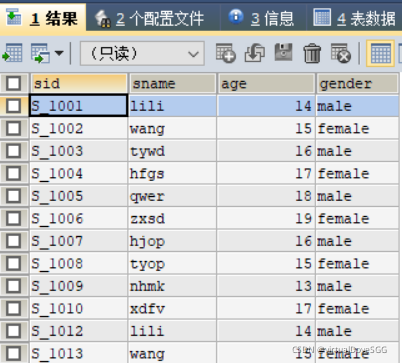Click the delete row trash icon

312,53
